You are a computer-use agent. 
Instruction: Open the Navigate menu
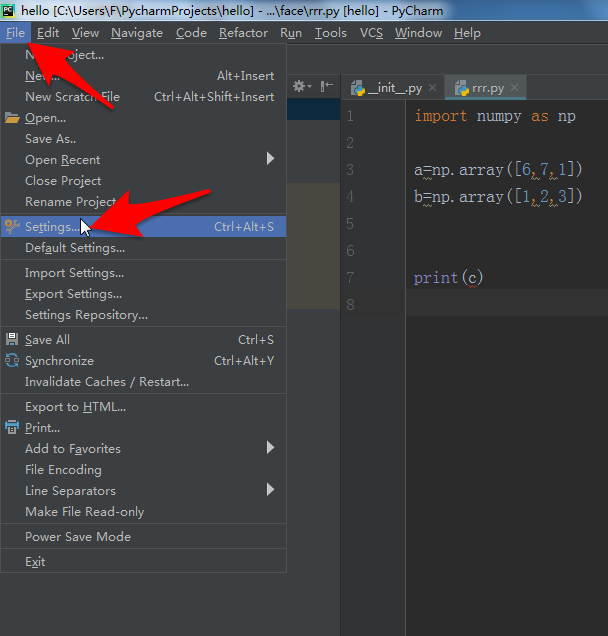click(137, 33)
